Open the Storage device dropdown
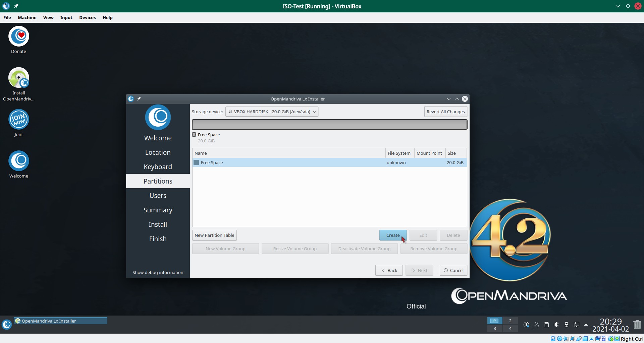The width and height of the screenshot is (644, 343). [x=272, y=112]
